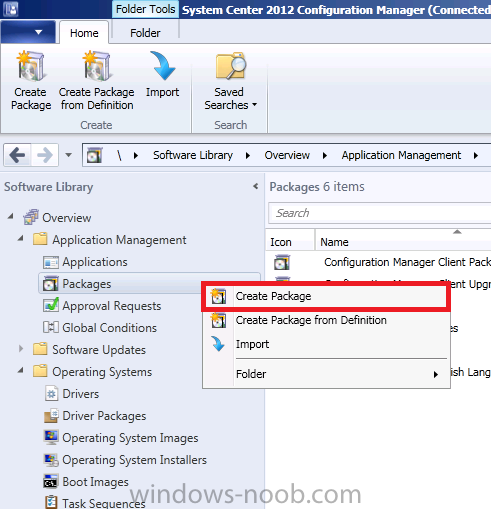This screenshot has height=509, width=491.
Task: Click the Driver Packages icon
Action: [x=51, y=416]
